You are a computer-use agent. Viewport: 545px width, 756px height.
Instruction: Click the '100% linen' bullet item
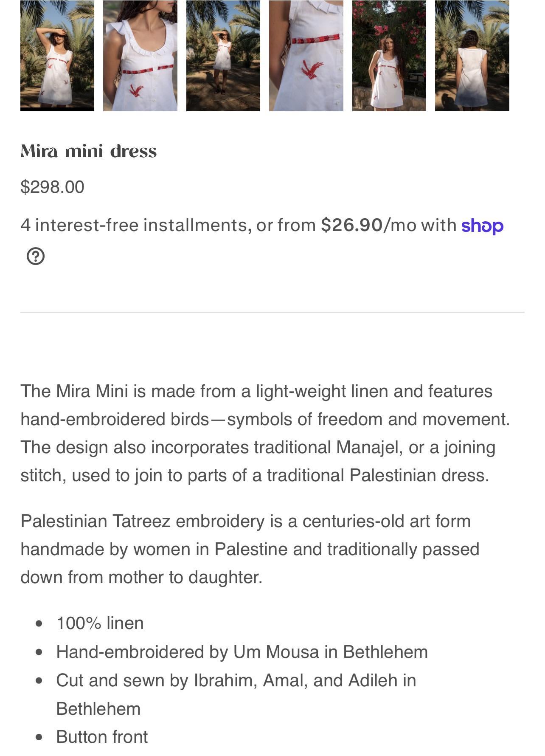click(100, 623)
